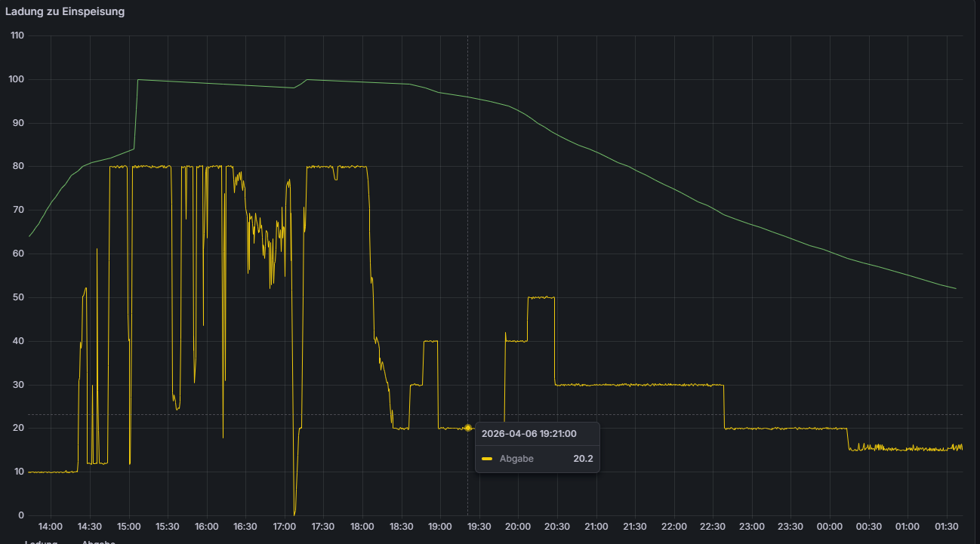Click the 110 label on the Y axis
This screenshot has width=980, height=544.
[17, 35]
